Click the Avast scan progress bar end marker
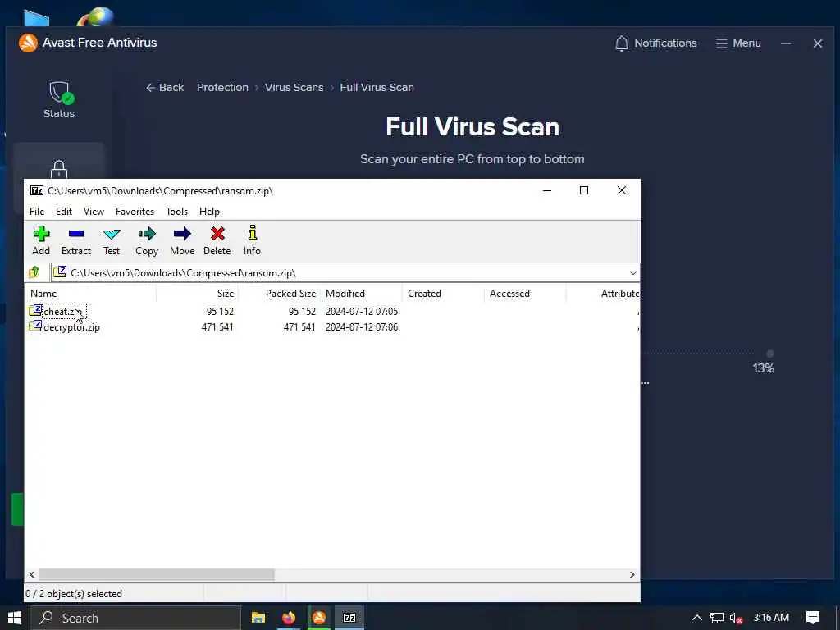Viewport: 840px width, 630px height. pyautogui.click(x=770, y=354)
